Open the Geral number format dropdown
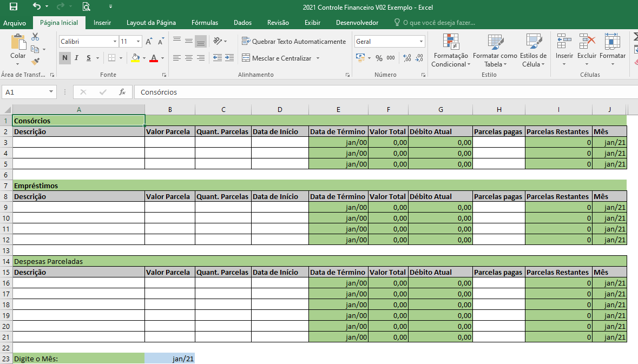This screenshot has height=364, width=638. 420,41
